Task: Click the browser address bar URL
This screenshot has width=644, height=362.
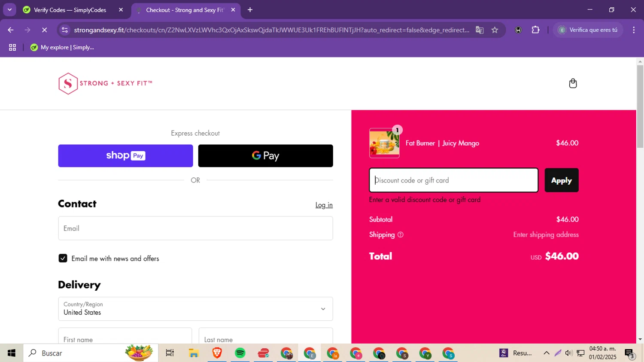Action: click(271, 30)
